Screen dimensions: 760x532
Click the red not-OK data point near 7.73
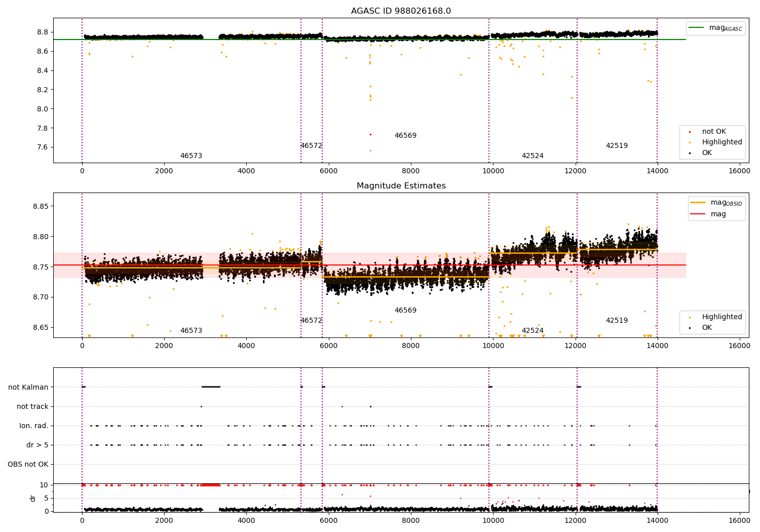370,135
